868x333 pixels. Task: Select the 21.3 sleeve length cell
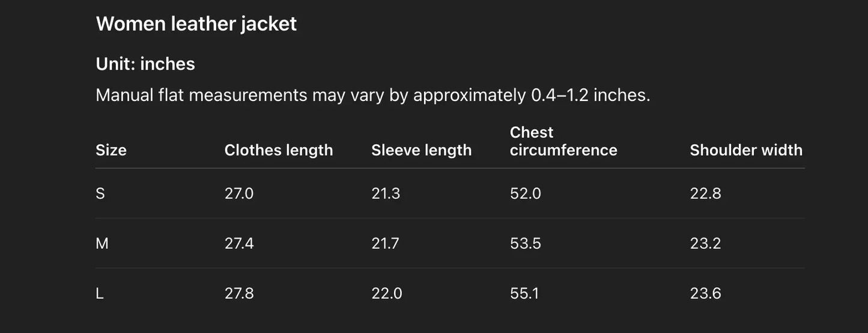tap(386, 194)
